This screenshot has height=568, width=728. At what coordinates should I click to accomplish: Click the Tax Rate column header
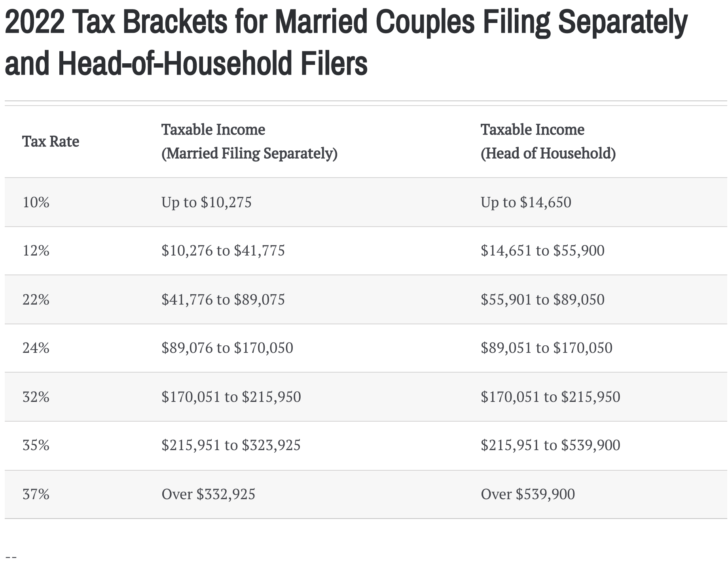coord(51,142)
